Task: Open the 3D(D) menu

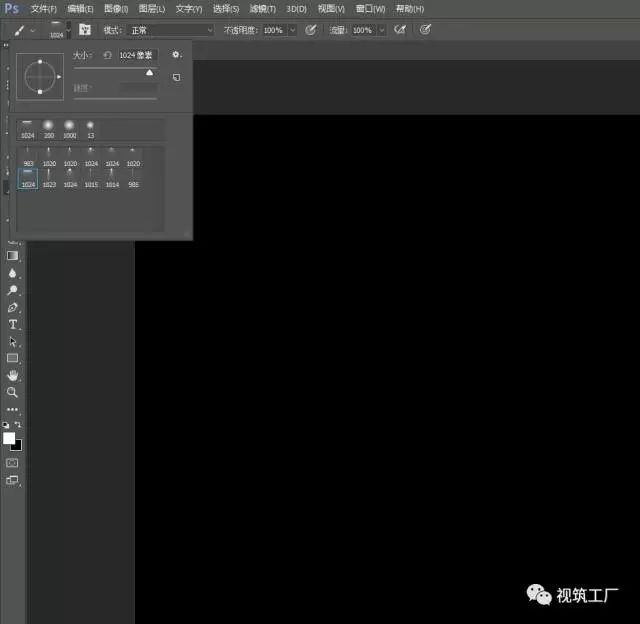Action: pyautogui.click(x=296, y=9)
